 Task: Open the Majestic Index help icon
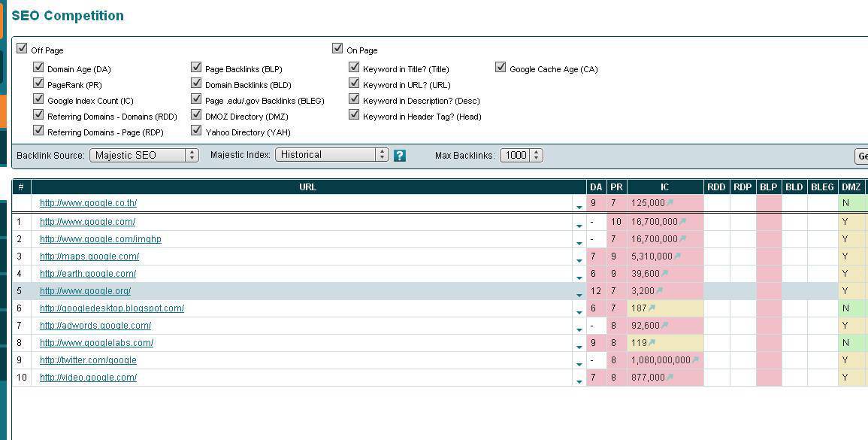[400, 156]
